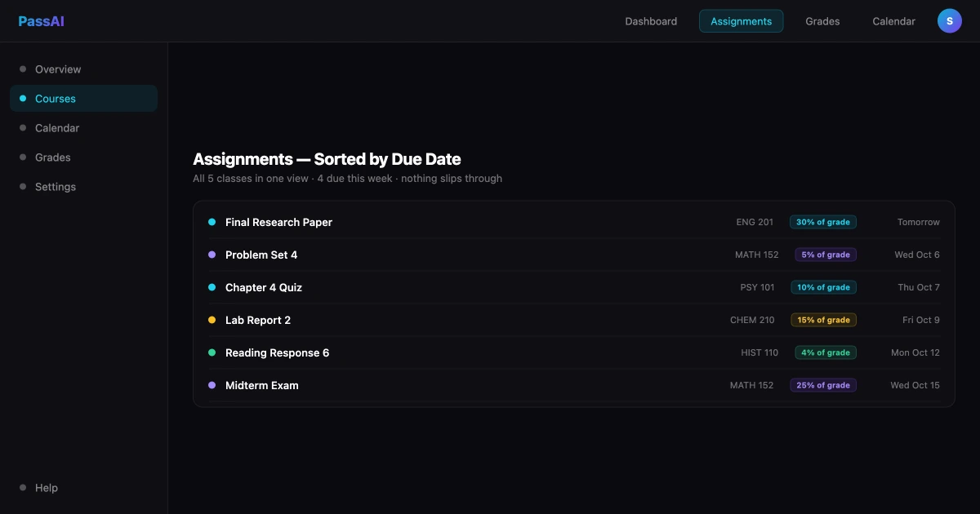980x514 pixels.
Task: Click the 4% of grade badge
Action: (826, 352)
